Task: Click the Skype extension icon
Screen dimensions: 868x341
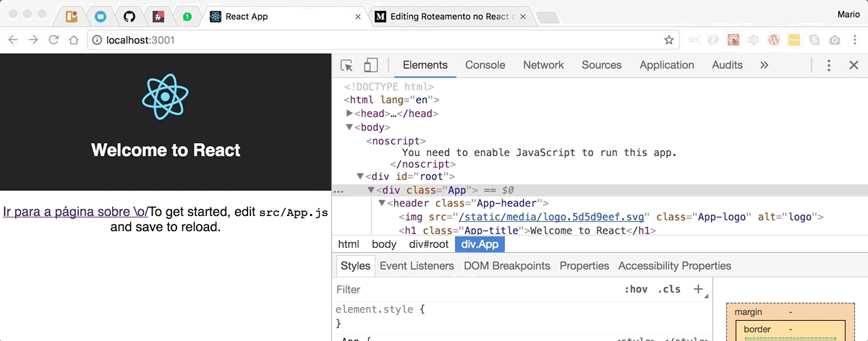Action: [x=814, y=40]
